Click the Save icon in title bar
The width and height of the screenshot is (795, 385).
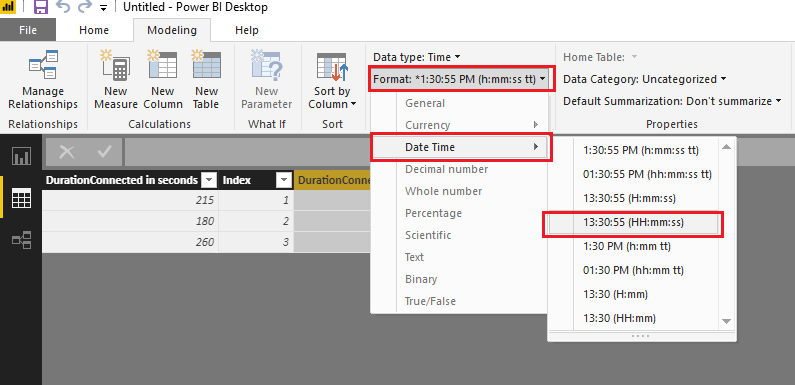41,7
